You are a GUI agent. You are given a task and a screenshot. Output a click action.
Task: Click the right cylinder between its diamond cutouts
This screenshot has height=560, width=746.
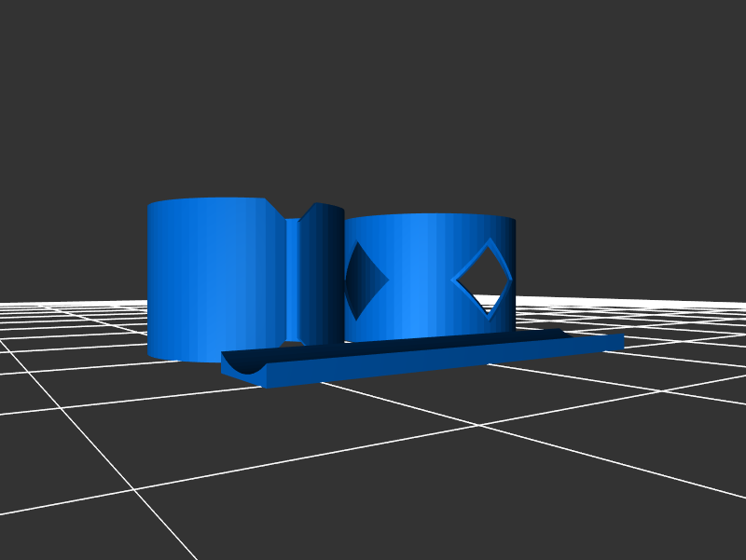(x=420, y=278)
